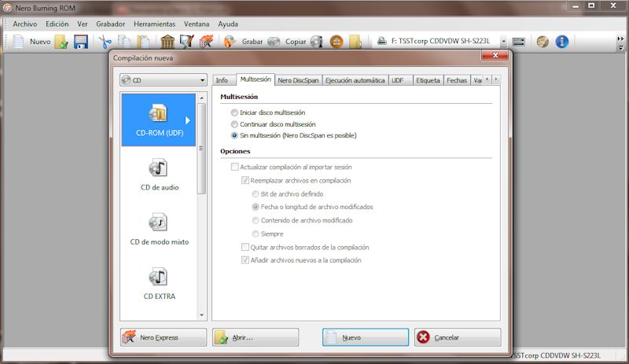Click the compilation type list scrollbar thumb
This screenshot has height=364, width=629.
(201, 149)
